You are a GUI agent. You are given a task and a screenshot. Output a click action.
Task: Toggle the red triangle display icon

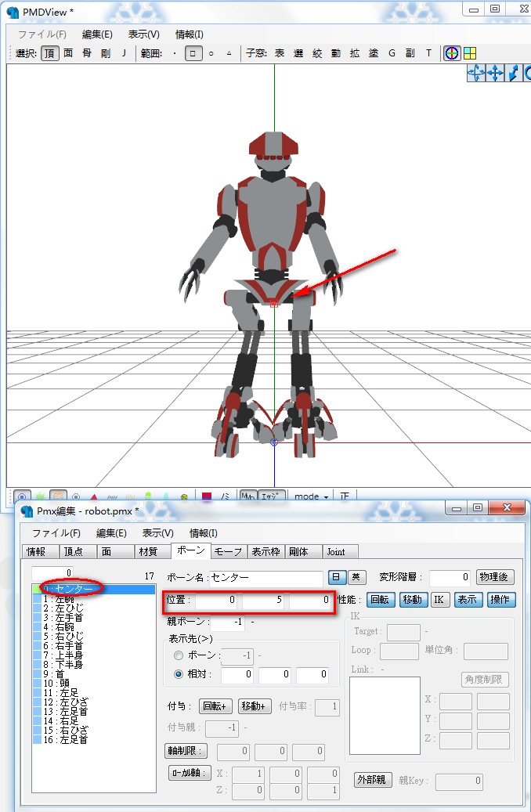(x=94, y=496)
